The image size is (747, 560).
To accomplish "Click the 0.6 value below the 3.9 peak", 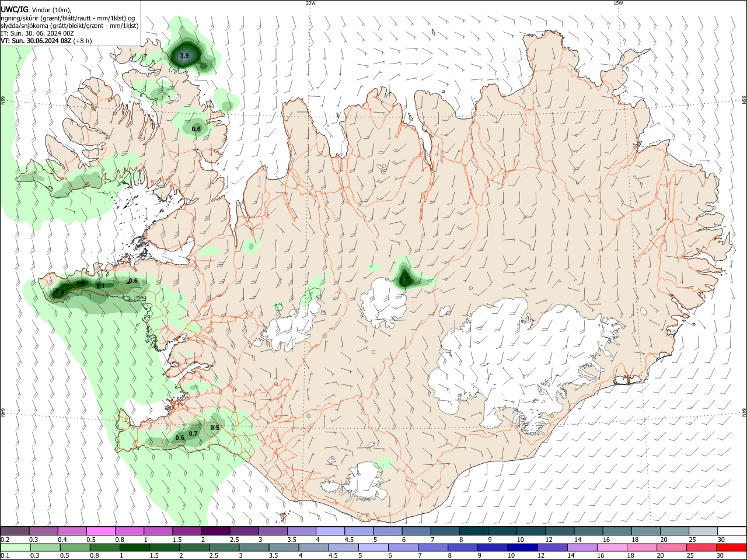I will (196, 129).
